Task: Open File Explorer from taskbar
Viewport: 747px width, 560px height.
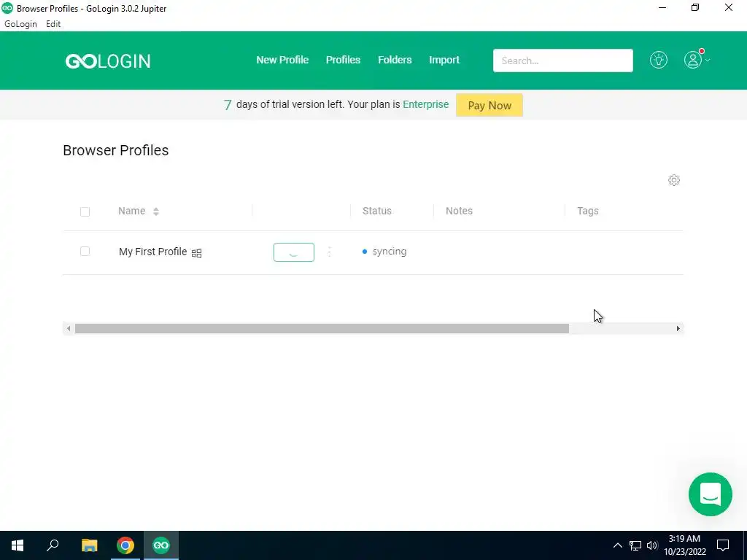Action: (89, 545)
